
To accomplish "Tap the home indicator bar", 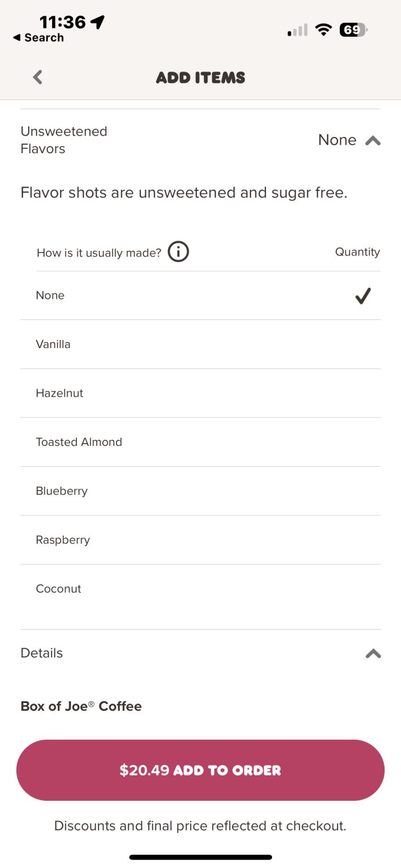I will coord(200,857).
